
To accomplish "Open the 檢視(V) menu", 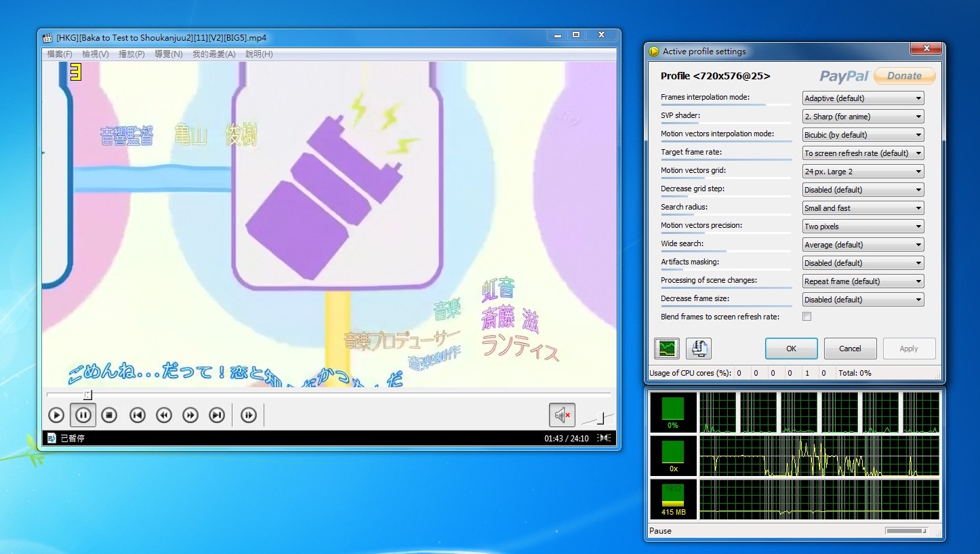I will pos(96,54).
